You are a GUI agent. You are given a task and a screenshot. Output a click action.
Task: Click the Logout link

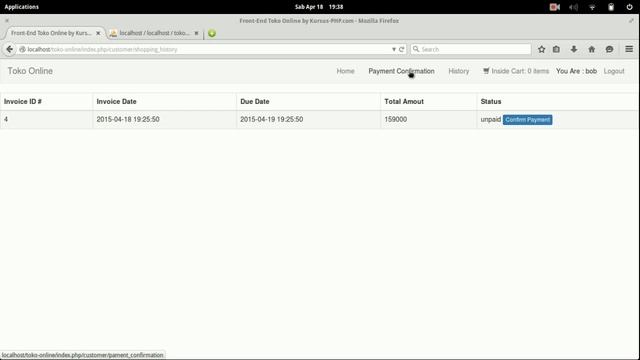(614, 71)
